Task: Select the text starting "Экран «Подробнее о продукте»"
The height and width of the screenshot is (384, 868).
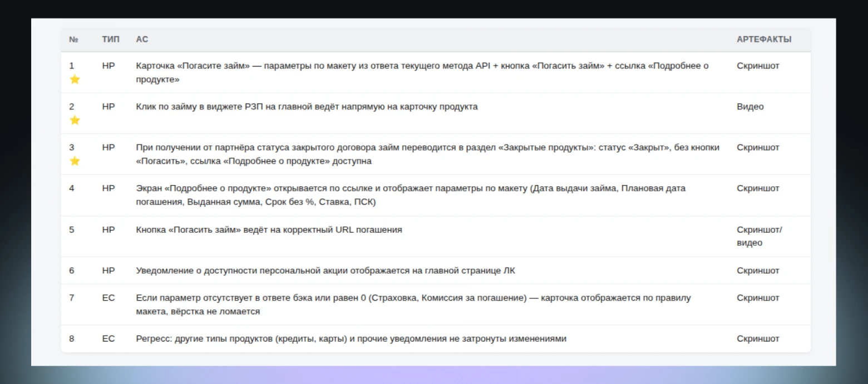Action: 411,195
